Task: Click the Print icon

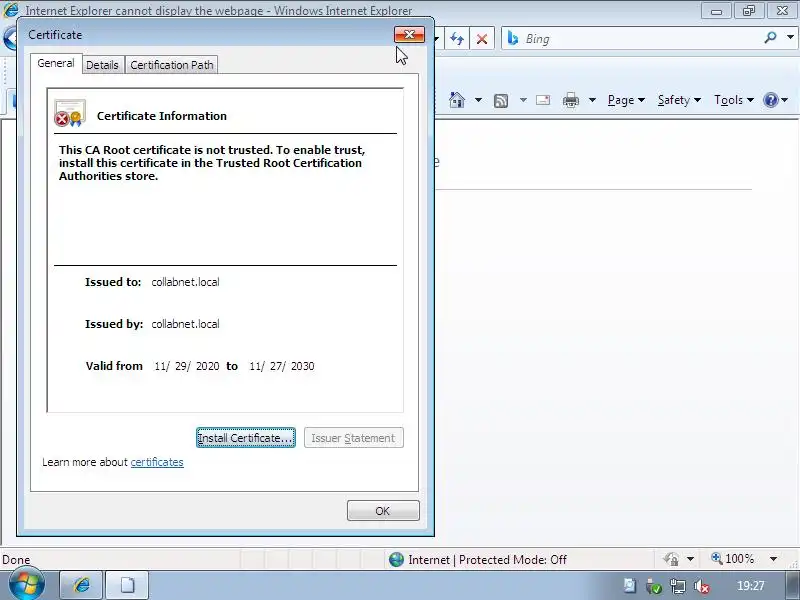Action: 570,100
